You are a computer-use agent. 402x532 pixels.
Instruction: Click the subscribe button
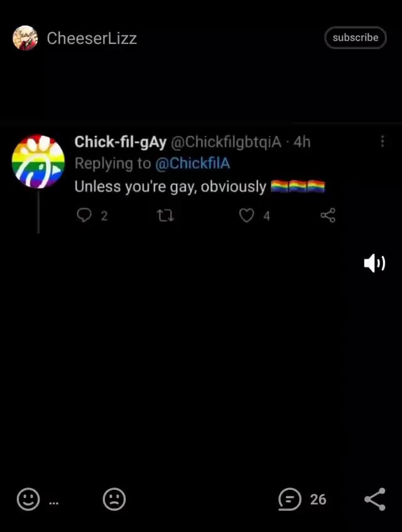(356, 38)
